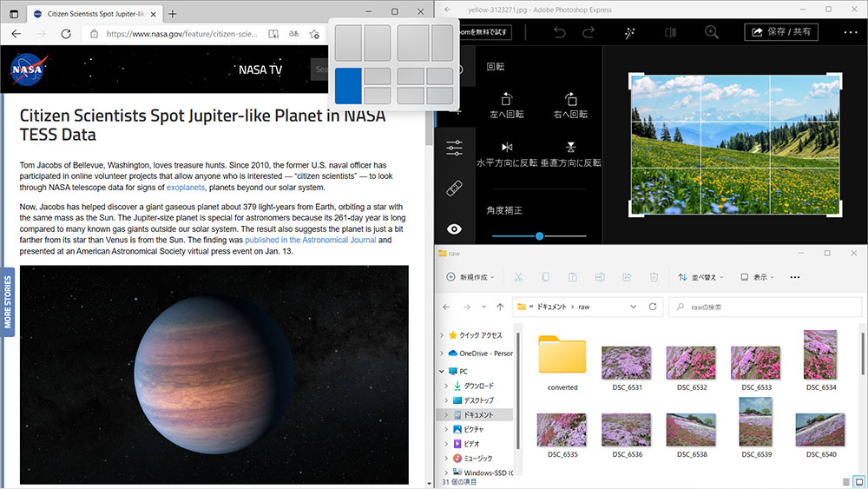Viewport: 868px width, 489px height.
Task: Switch Explorer to details list view
Action: 846,481
